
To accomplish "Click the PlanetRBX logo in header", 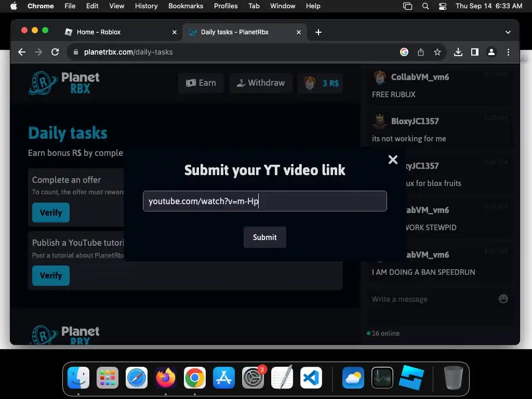I will [x=64, y=83].
